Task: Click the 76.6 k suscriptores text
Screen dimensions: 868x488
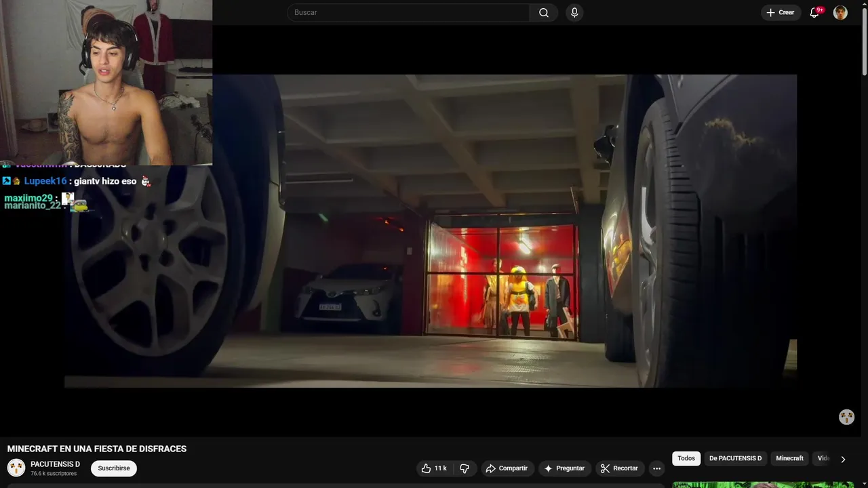Action: tap(54, 474)
